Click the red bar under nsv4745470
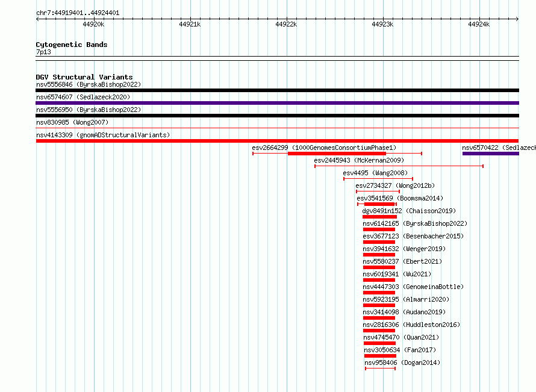Viewport: 536px width, 392px height. tap(380, 343)
